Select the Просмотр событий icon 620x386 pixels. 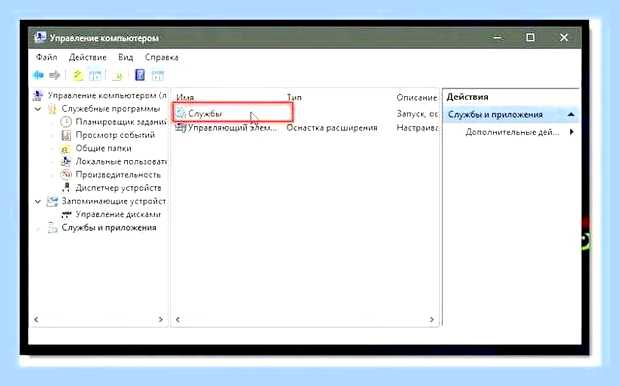[66, 135]
